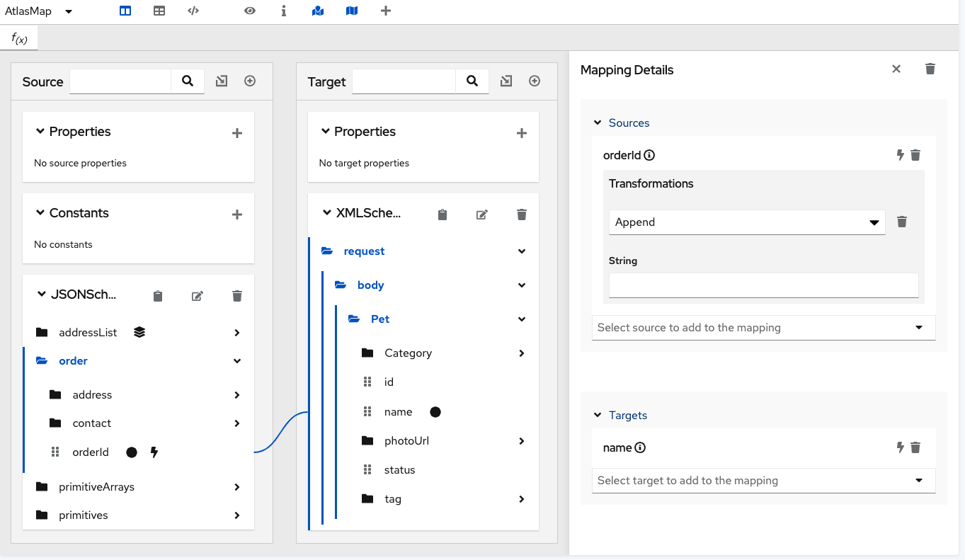Delete the Append transformation

902,222
